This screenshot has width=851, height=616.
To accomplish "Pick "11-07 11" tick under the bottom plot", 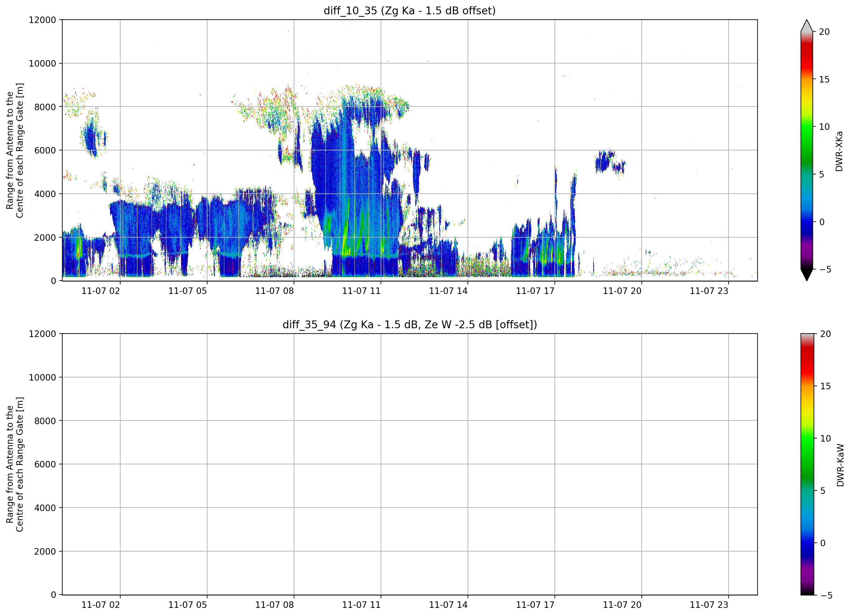I will click(x=361, y=605).
